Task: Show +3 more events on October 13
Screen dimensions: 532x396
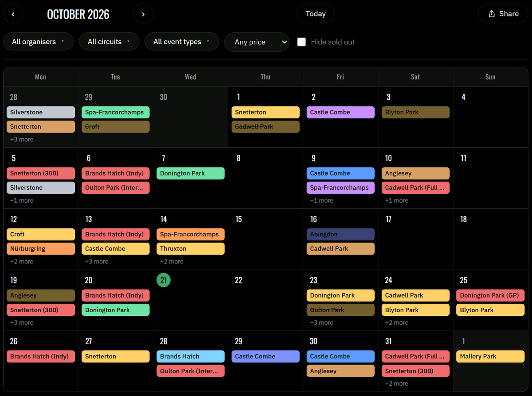Action: 97,262
